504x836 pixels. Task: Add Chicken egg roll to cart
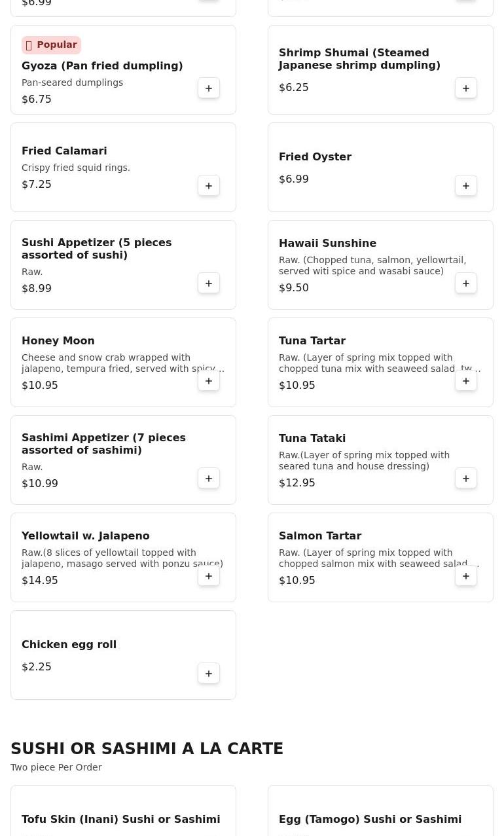pyautogui.click(x=209, y=674)
